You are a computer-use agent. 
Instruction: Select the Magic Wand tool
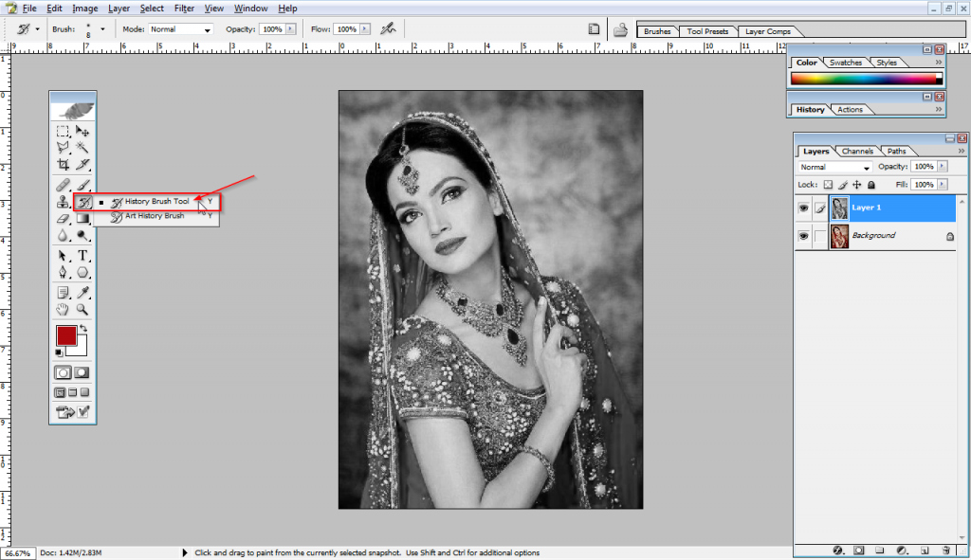coord(82,147)
